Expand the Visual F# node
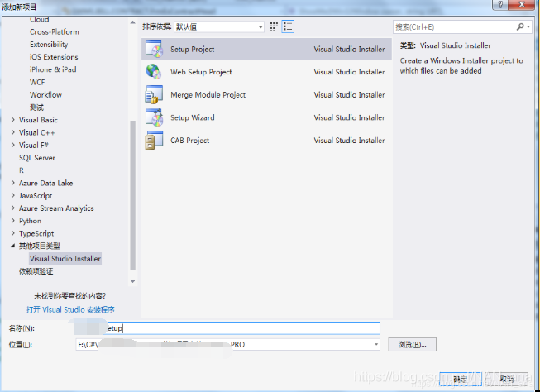Screen dimensions: 540x392 pyautogui.click(x=12, y=145)
